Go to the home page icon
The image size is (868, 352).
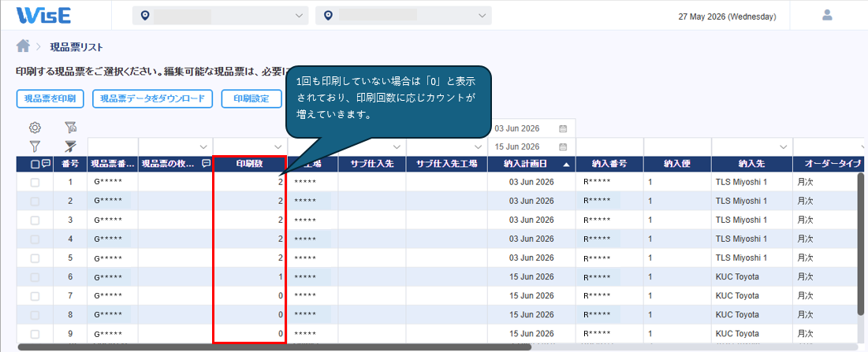pyautogui.click(x=23, y=46)
